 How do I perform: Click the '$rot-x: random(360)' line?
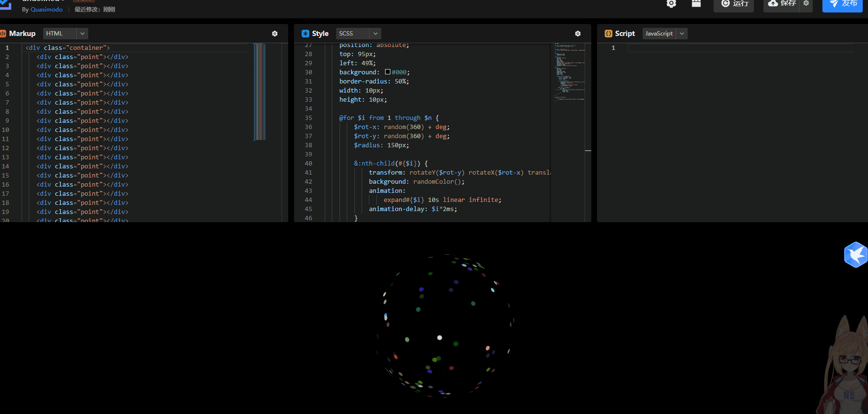pyautogui.click(x=402, y=127)
